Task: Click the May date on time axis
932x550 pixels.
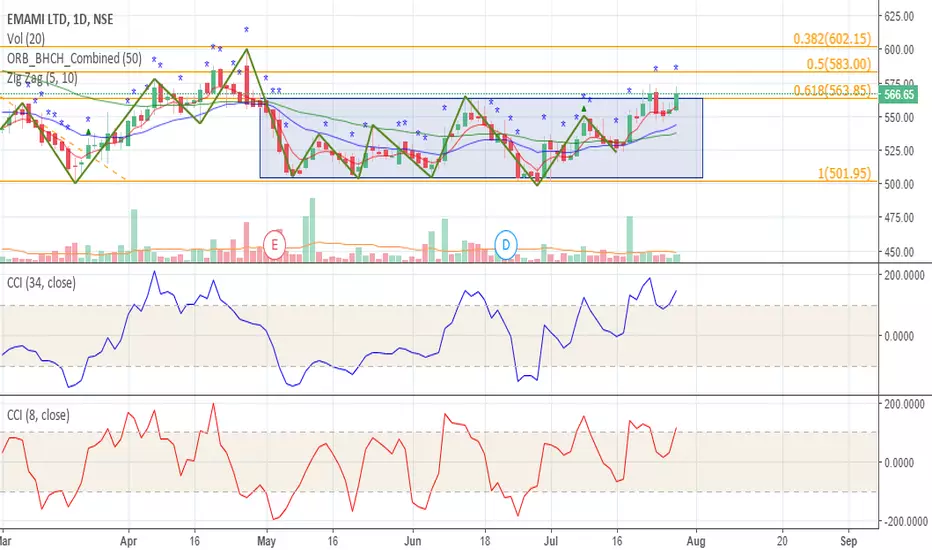Action: point(266,541)
